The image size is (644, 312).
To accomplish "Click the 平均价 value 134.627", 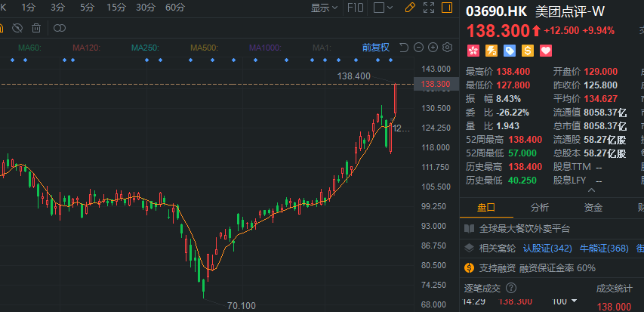I will pos(600,99).
